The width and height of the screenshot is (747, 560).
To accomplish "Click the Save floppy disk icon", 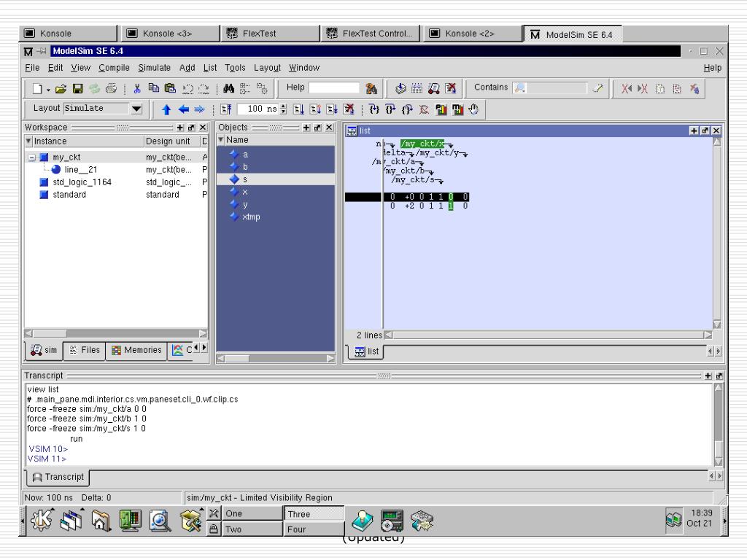I will [77, 88].
